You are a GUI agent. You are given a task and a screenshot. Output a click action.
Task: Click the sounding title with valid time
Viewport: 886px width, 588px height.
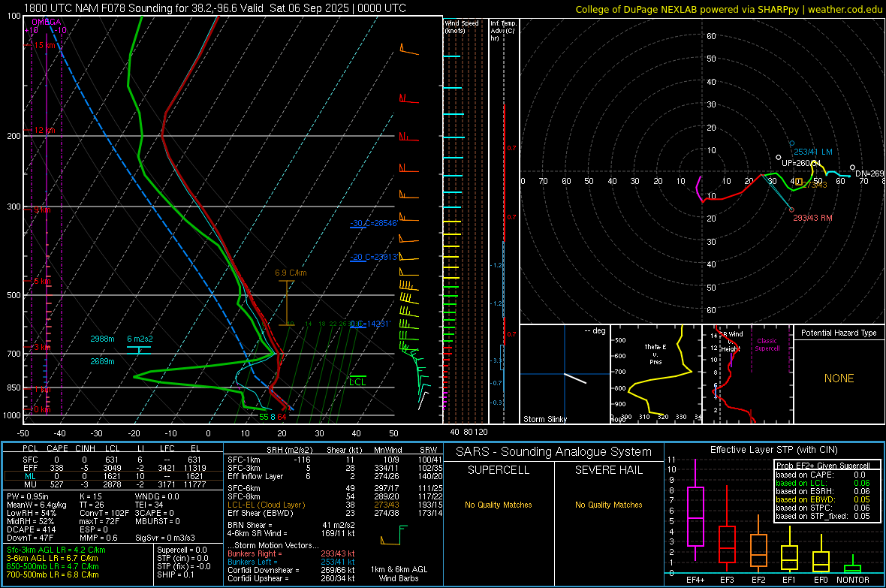coord(215,8)
